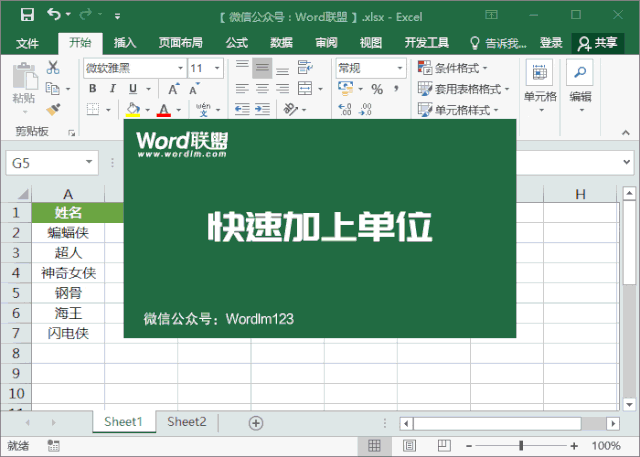Click the cell borders icon
Screen dimensions: 640x457
(x=93, y=109)
